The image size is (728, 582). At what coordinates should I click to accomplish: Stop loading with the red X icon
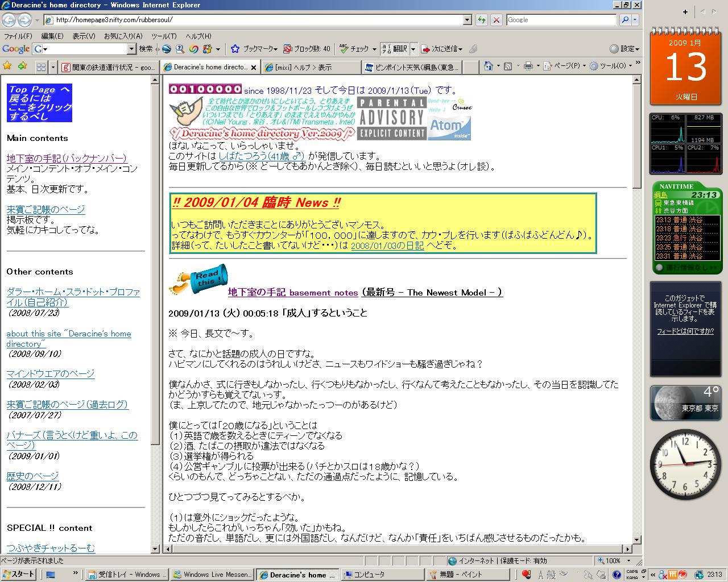(x=497, y=20)
